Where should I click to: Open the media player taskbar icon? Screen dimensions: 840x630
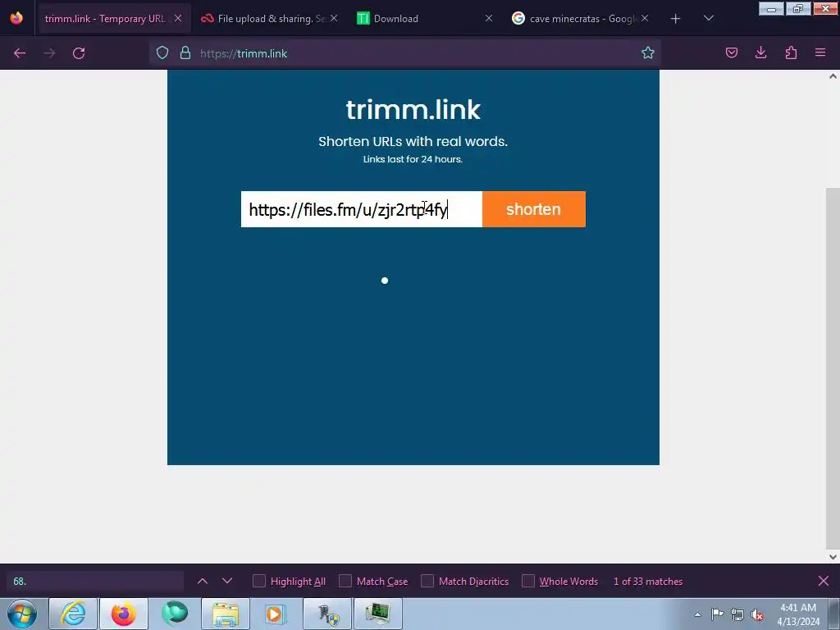[276, 614]
